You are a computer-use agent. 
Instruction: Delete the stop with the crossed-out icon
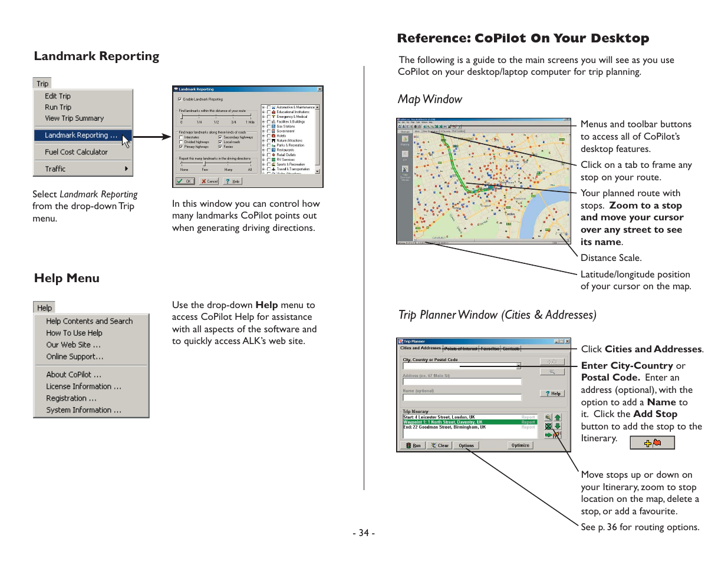[548, 426]
